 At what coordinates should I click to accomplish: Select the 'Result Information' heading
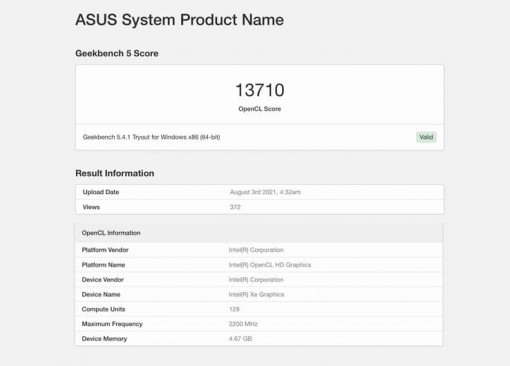coord(115,173)
